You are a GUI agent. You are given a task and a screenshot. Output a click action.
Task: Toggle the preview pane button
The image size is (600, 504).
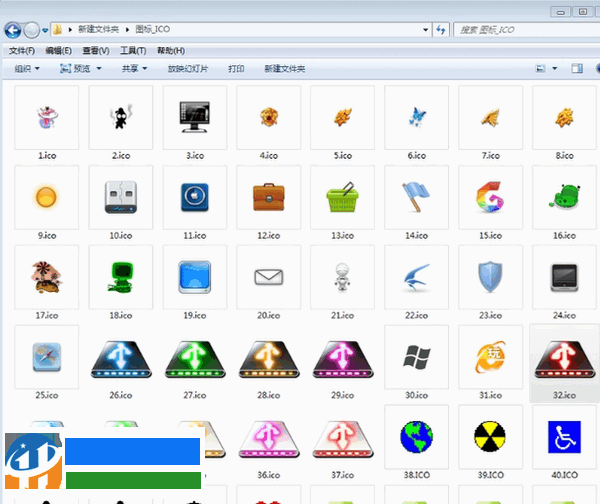[577, 69]
